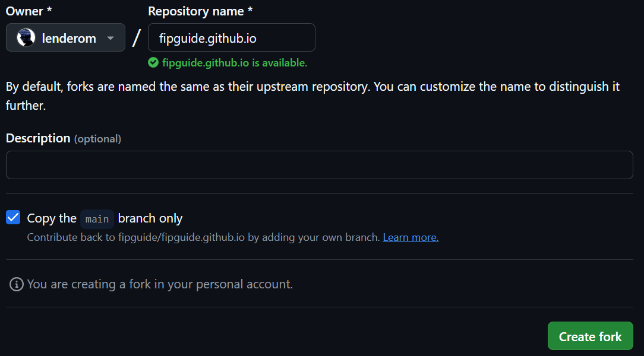Click the Create fork button
This screenshot has width=644, height=356.
590,336
